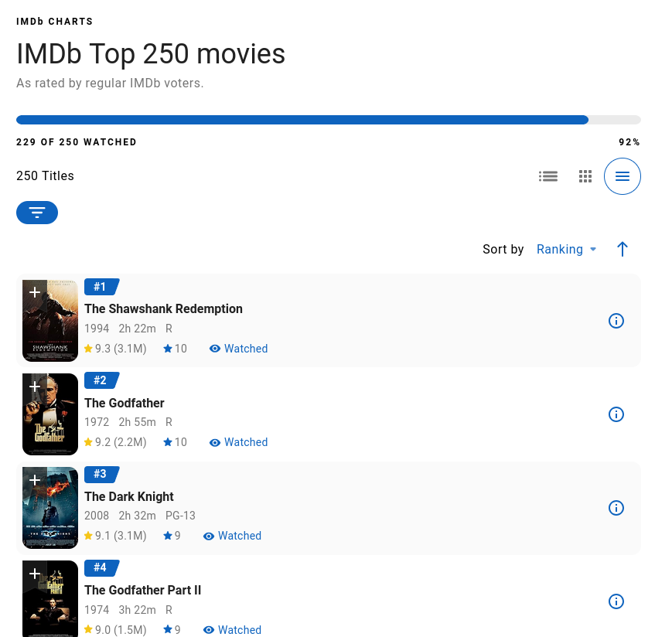Open info for The Godfather Part II
The width and height of the screenshot is (672, 637).
pyautogui.click(x=616, y=601)
